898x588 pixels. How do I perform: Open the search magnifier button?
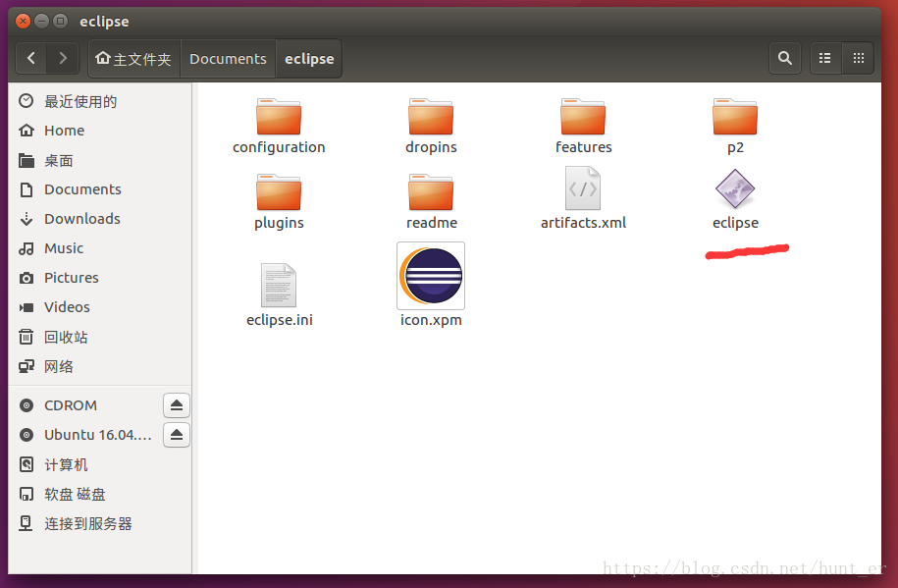(x=785, y=58)
